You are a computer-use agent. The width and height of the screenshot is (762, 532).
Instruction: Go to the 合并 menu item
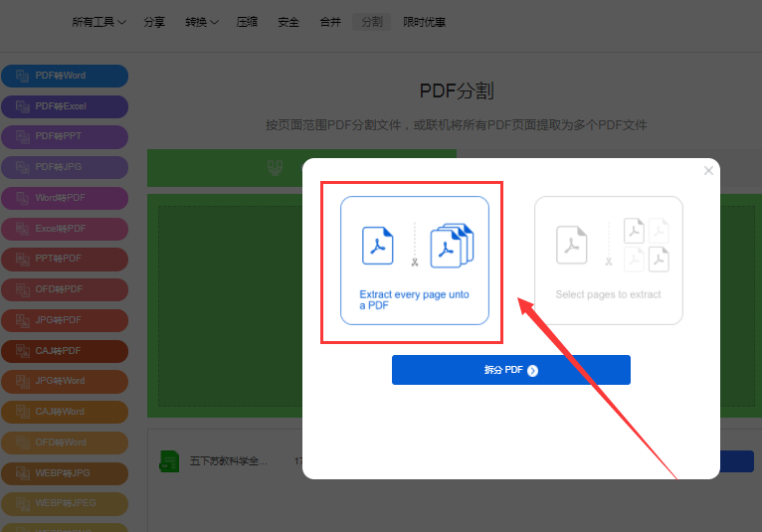point(330,22)
